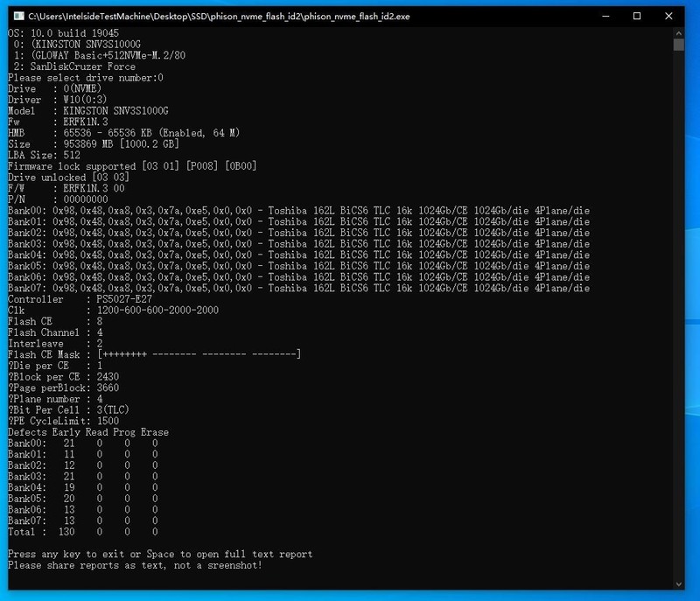Click the Bank04 defects row with 19

(x=83, y=487)
